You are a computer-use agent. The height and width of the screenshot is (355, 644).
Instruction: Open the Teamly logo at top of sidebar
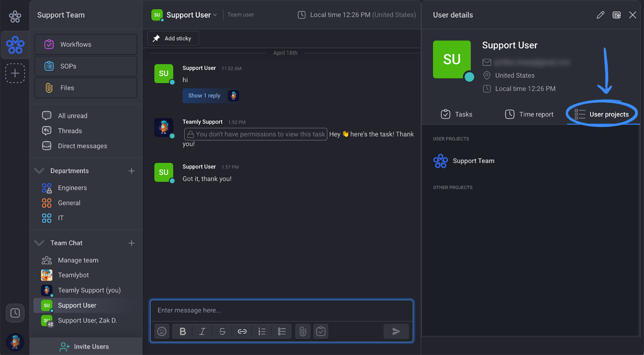15,16
